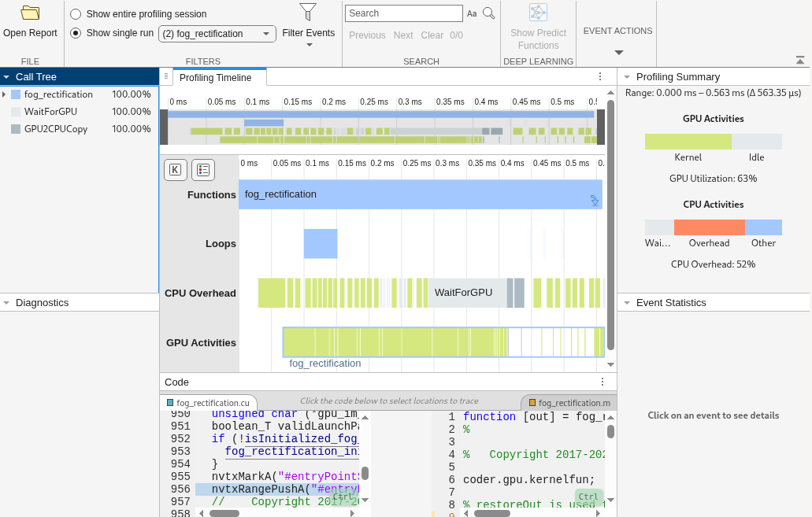Screen dimensions: 812x517
Task: Click fog_rectification.m file tab icon
Action: click(x=532, y=403)
